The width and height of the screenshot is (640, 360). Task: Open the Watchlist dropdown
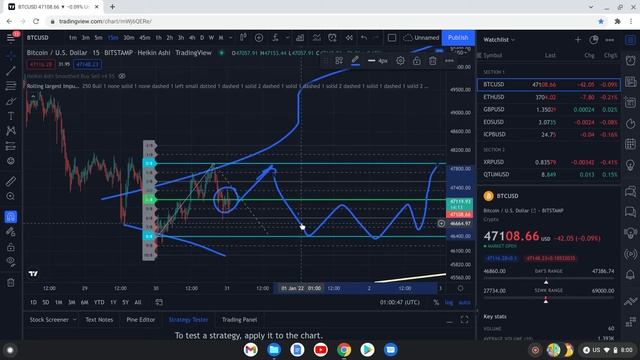[499, 40]
